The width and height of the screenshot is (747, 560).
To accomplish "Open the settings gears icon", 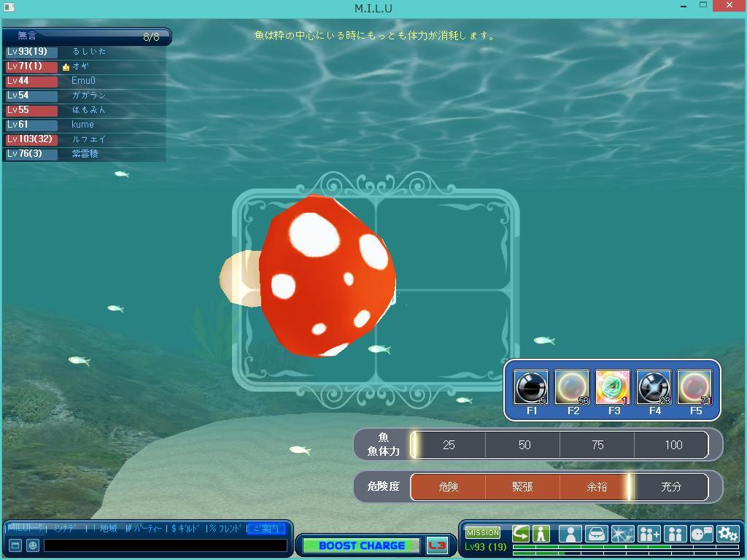I will click(727, 534).
